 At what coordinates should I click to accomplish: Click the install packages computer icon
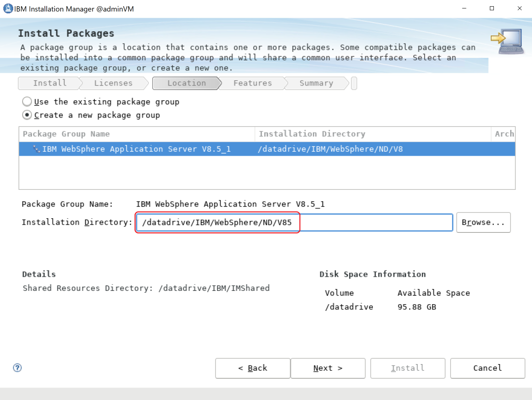tap(505, 41)
